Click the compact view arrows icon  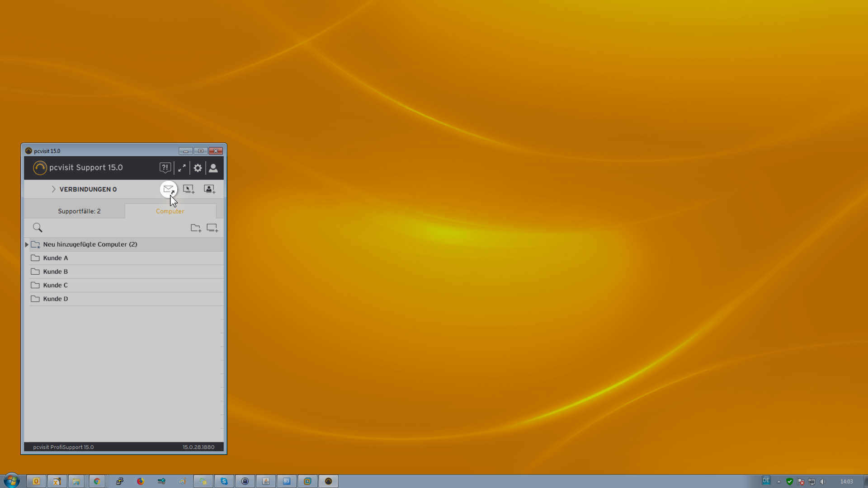[182, 168]
